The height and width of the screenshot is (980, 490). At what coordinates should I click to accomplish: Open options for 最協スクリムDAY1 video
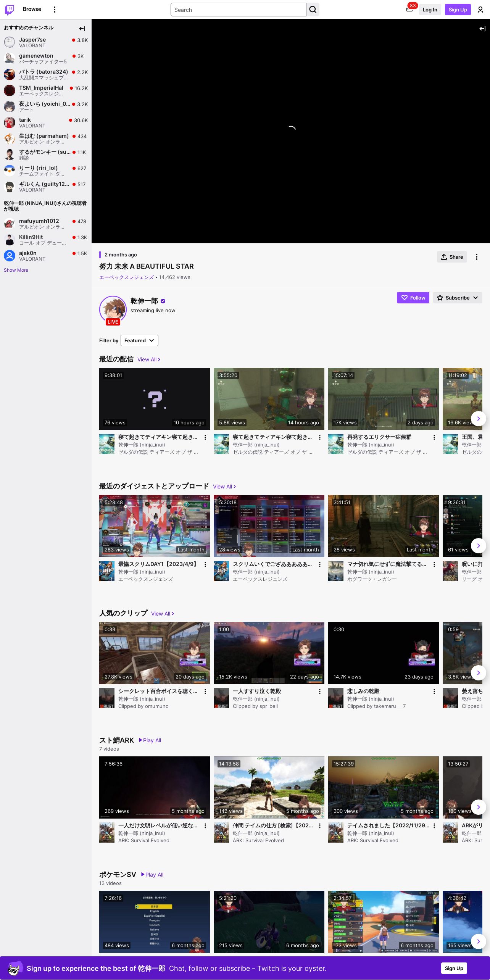point(205,564)
